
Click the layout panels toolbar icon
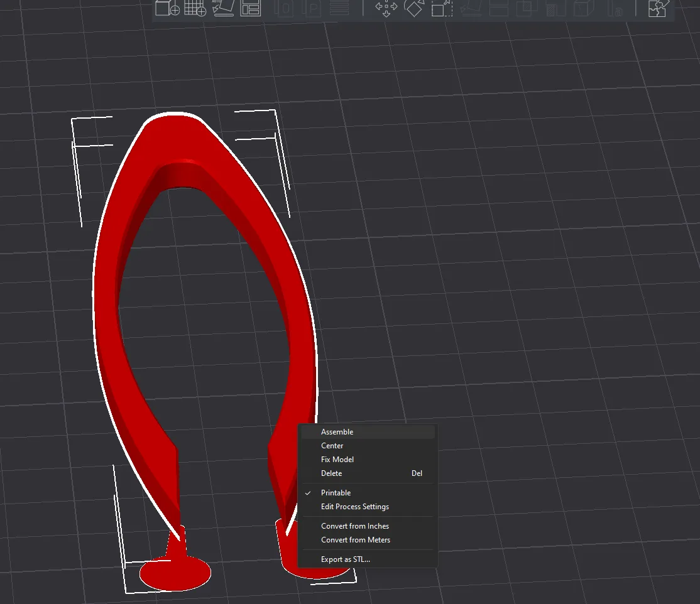point(251,8)
